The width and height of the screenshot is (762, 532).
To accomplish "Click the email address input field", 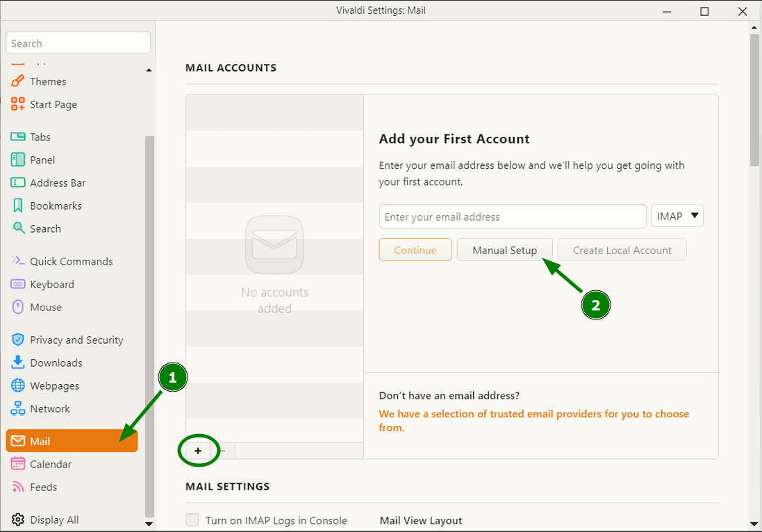I will 513,217.
